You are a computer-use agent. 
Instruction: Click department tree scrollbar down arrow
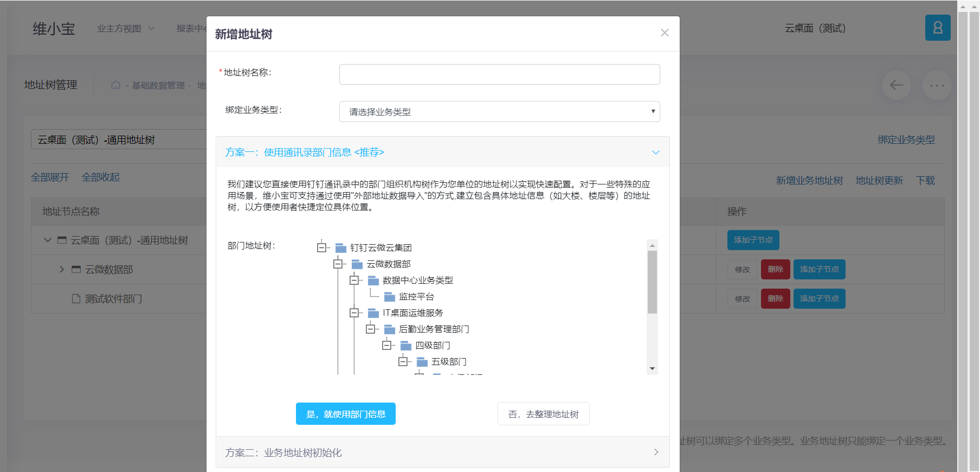652,369
